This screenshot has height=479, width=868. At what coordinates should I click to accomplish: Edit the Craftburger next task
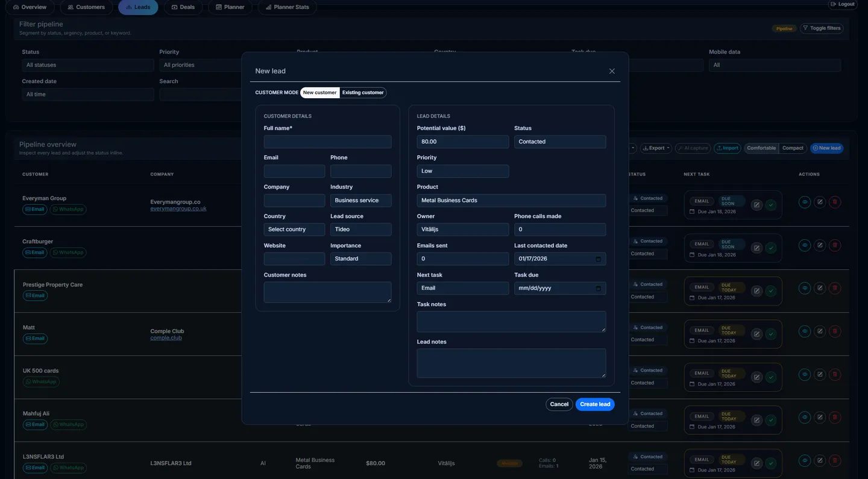(756, 248)
